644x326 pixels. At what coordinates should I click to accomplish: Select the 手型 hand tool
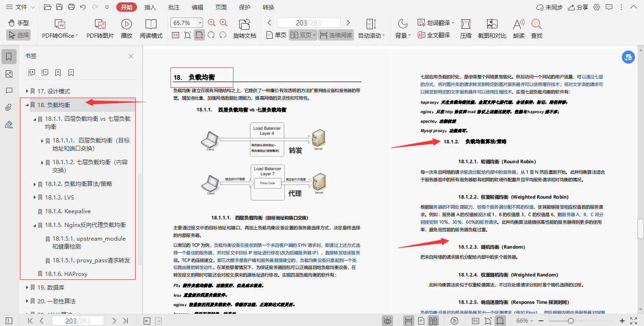click(x=19, y=23)
